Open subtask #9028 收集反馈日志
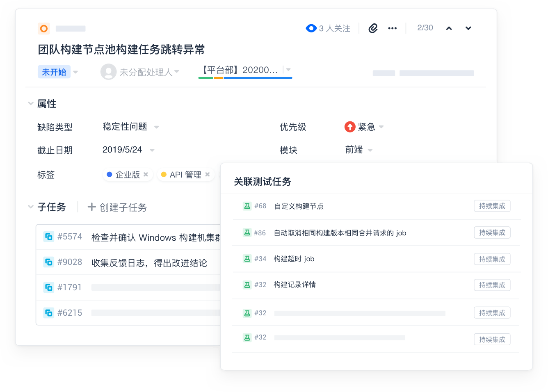 click(x=149, y=263)
